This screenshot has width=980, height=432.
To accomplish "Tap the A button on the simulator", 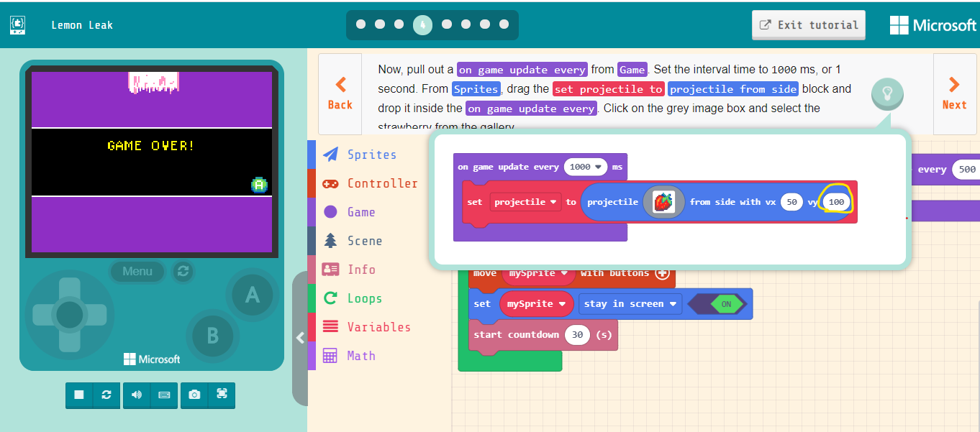I will tap(252, 294).
